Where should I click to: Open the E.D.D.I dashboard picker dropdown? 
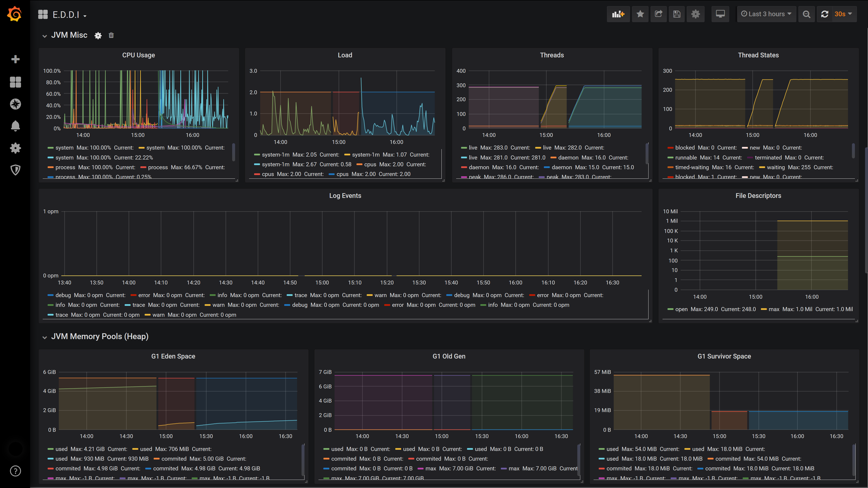coord(66,15)
